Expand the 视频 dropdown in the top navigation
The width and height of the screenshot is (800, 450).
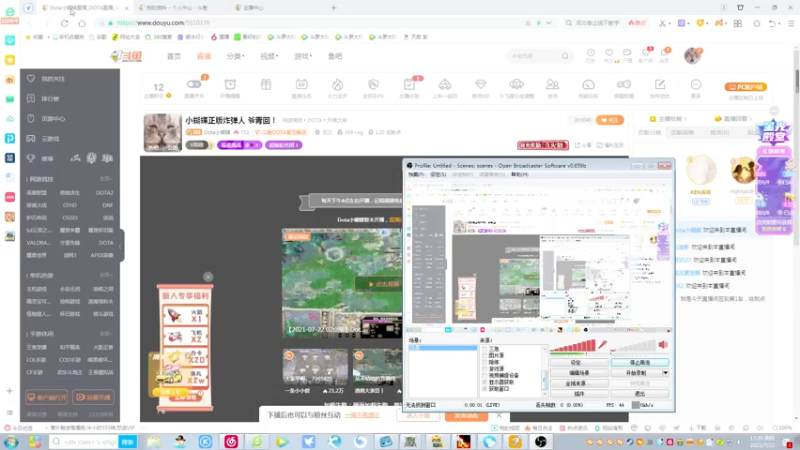coord(269,56)
